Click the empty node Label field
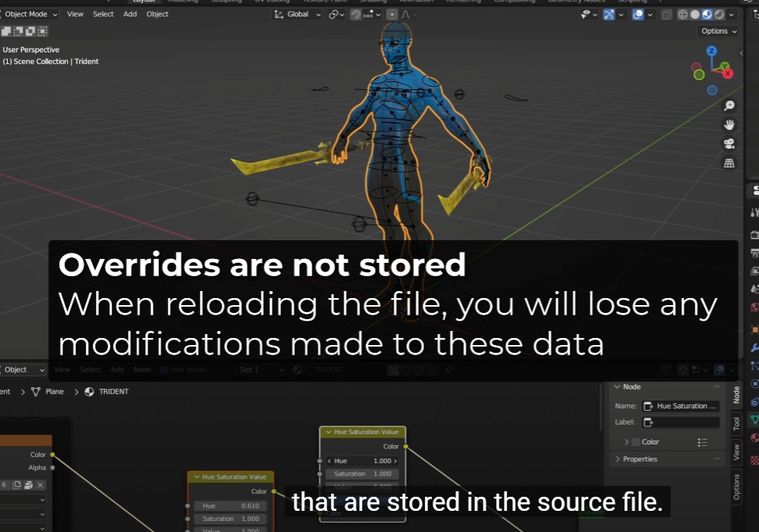This screenshot has height=532, width=759. coord(681,422)
